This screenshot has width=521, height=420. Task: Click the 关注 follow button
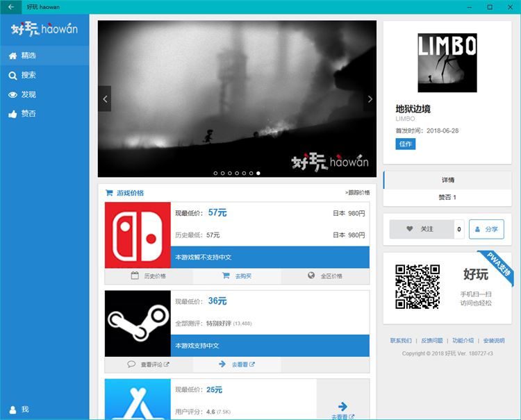point(422,229)
